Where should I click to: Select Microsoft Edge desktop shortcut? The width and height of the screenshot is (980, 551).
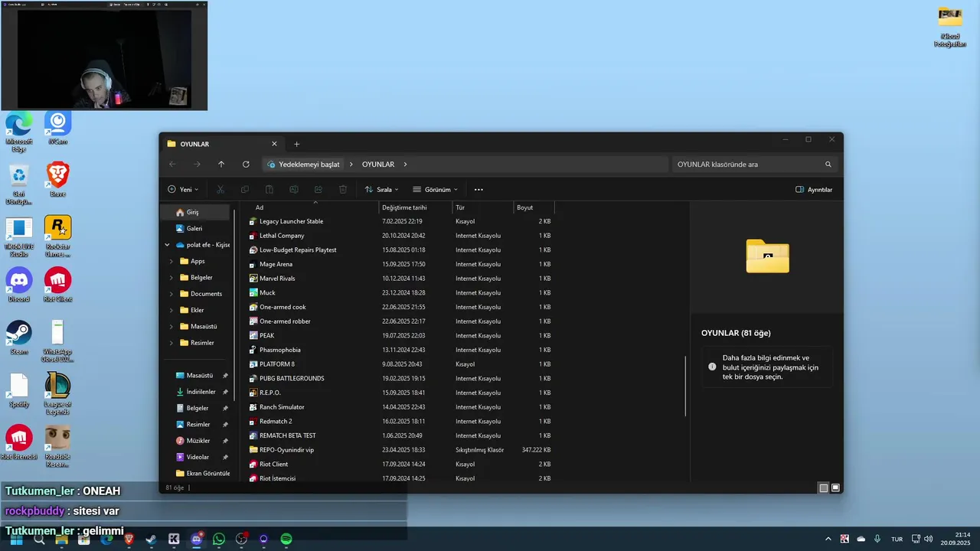pos(19,132)
